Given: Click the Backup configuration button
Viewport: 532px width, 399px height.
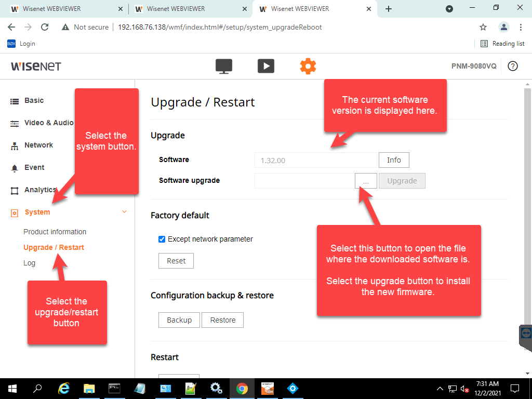Looking at the screenshot, I should click(x=179, y=320).
